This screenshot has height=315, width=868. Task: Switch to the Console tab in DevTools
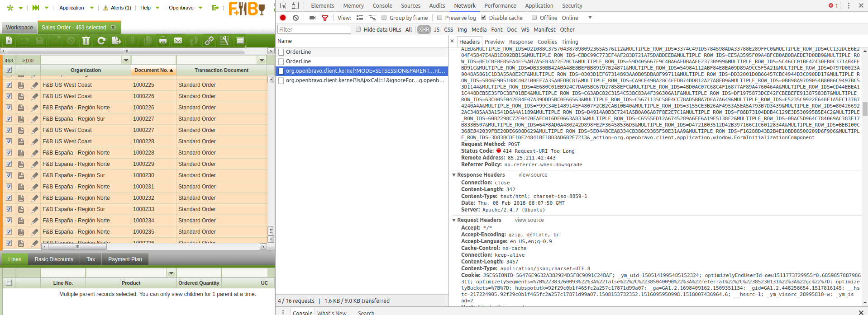point(382,6)
